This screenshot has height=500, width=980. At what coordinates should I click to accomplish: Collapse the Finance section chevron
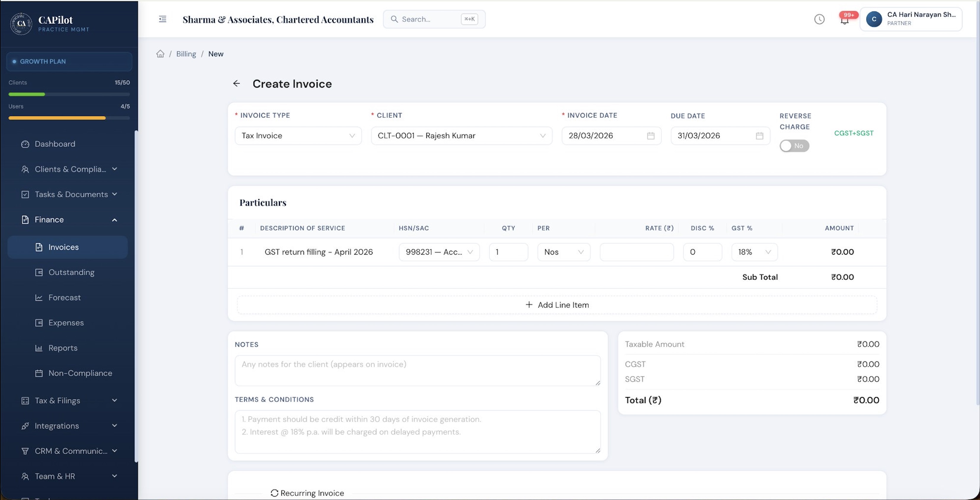(x=114, y=220)
